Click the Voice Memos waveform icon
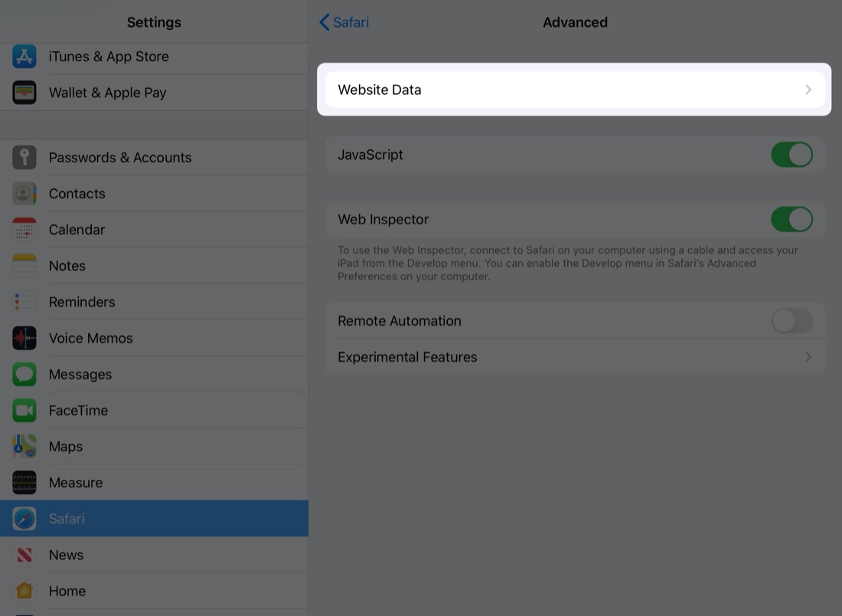Image resolution: width=842 pixels, height=616 pixels. 24,337
